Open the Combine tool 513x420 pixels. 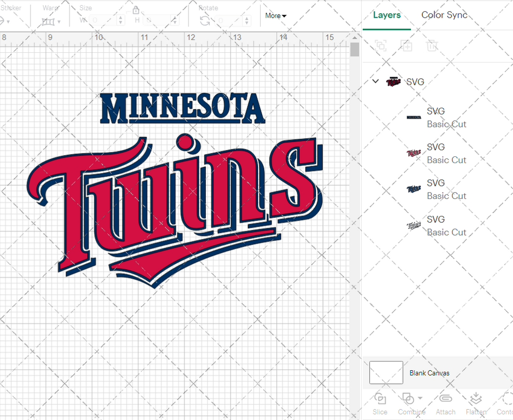(408, 403)
